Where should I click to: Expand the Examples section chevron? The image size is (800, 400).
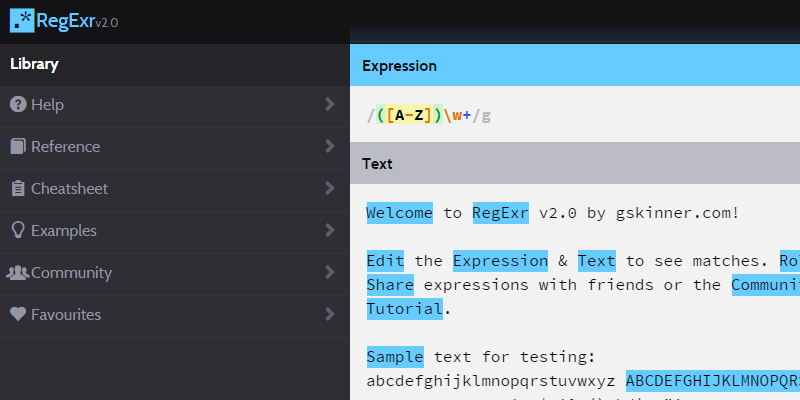tap(329, 231)
